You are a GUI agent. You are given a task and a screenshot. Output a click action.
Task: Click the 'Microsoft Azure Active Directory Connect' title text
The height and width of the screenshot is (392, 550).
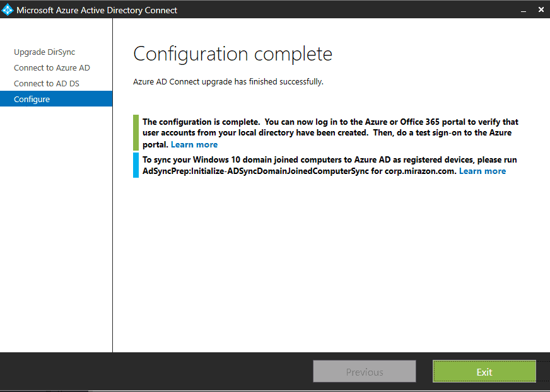[97, 10]
